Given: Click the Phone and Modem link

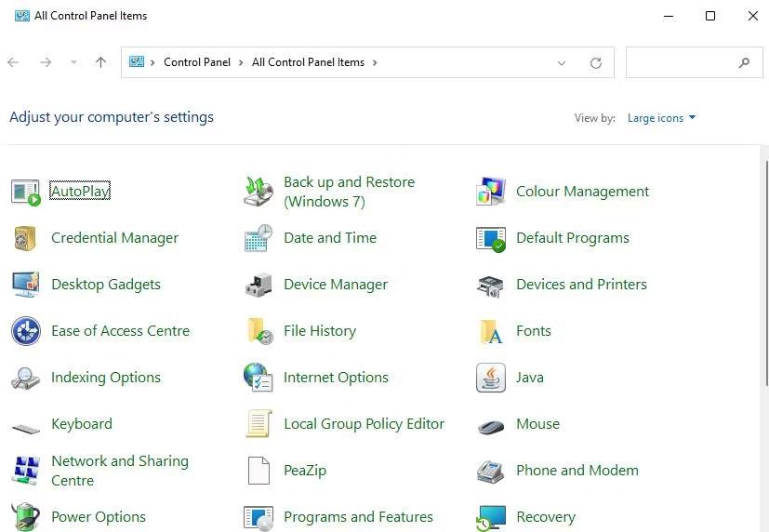Looking at the screenshot, I should click(x=577, y=471).
